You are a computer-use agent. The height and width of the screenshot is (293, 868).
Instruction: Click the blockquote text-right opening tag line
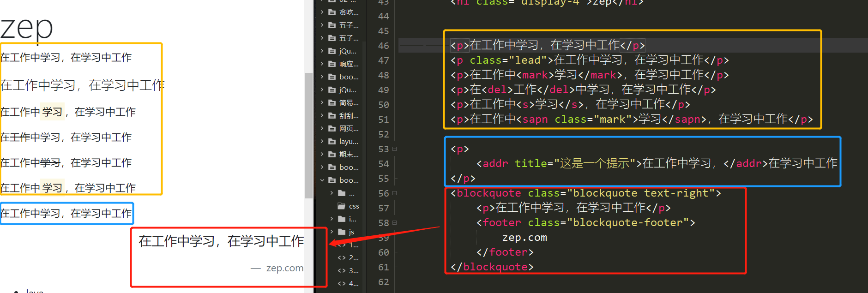click(x=585, y=193)
